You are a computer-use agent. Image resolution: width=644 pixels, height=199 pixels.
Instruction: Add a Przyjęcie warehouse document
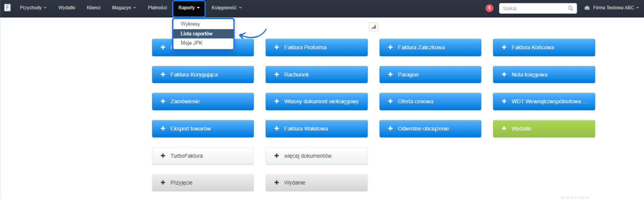coord(203,183)
